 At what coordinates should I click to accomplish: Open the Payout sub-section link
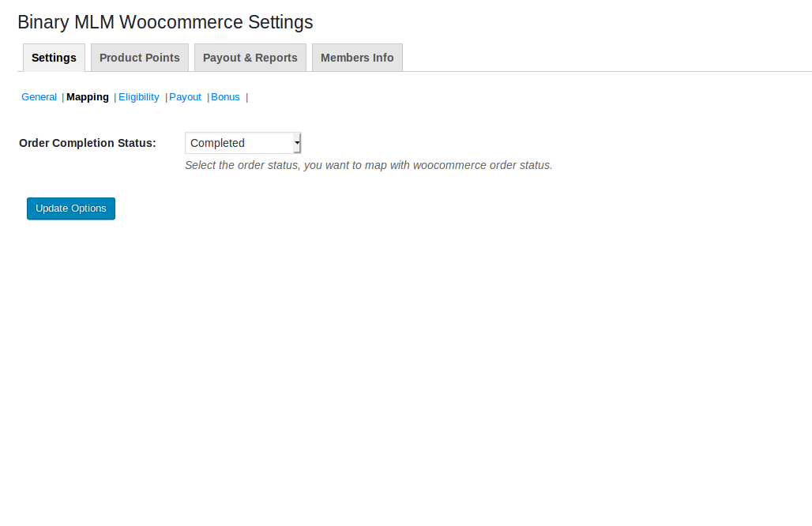click(185, 97)
